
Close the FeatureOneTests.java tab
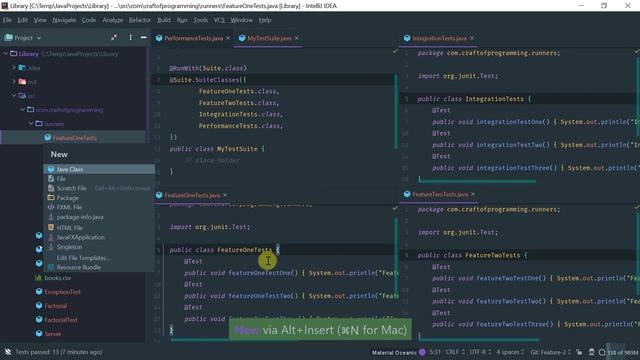(225, 195)
